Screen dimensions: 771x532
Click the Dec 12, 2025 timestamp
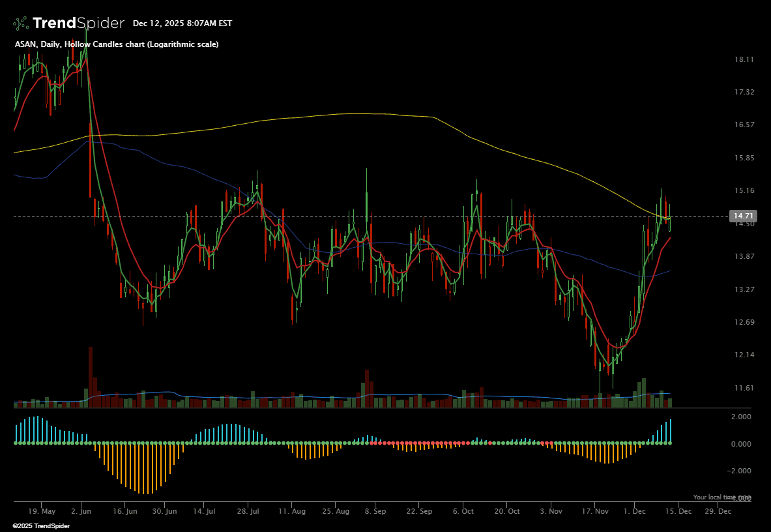[x=182, y=23]
